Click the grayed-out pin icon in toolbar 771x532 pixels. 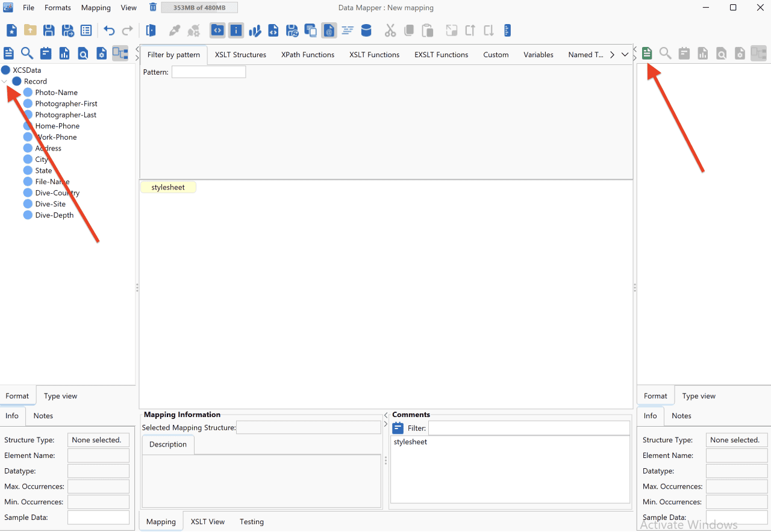click(175, 30)
